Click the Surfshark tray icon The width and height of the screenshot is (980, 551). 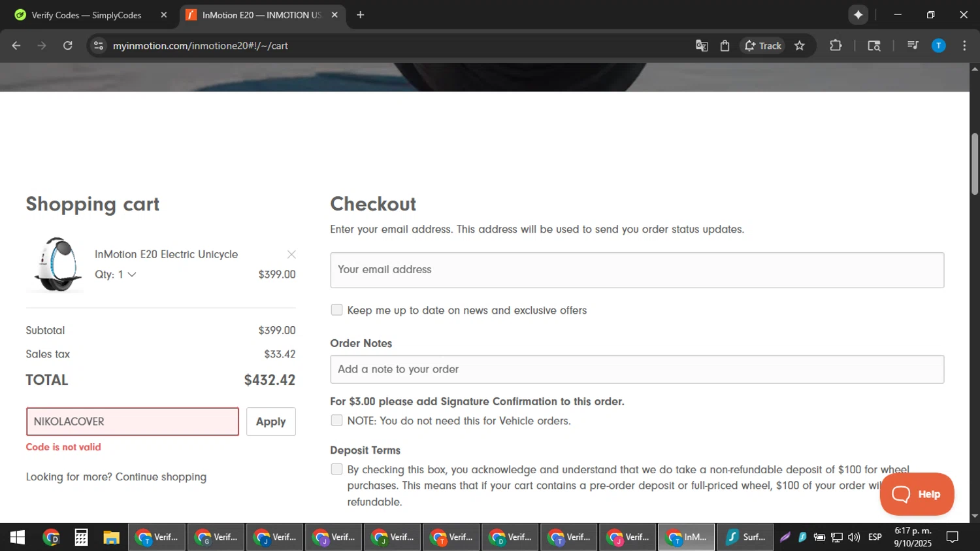tap(802, 537)
